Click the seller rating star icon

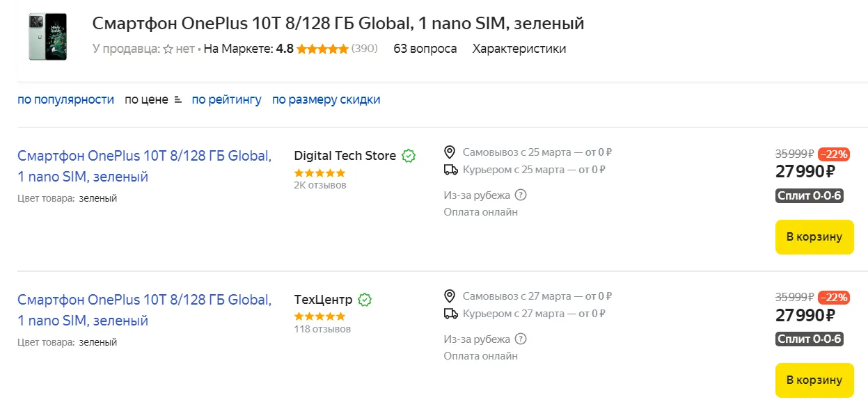(x=168, y=49)
